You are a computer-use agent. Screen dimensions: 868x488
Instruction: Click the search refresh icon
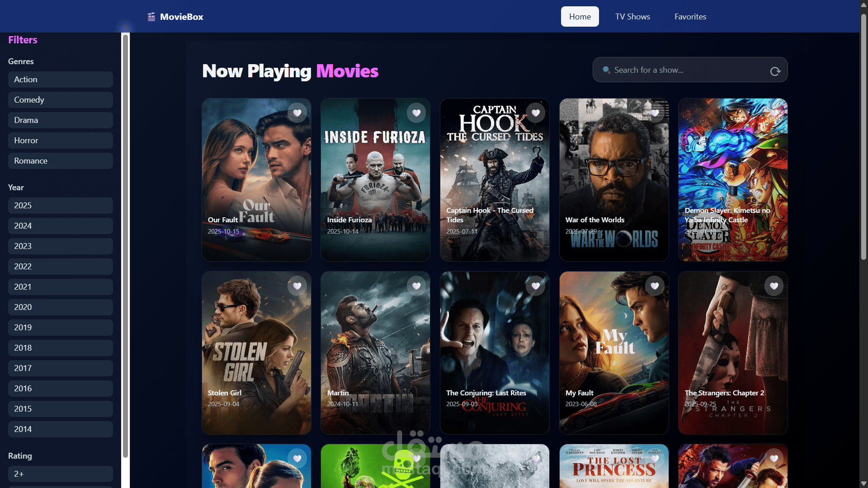point(775,71)
